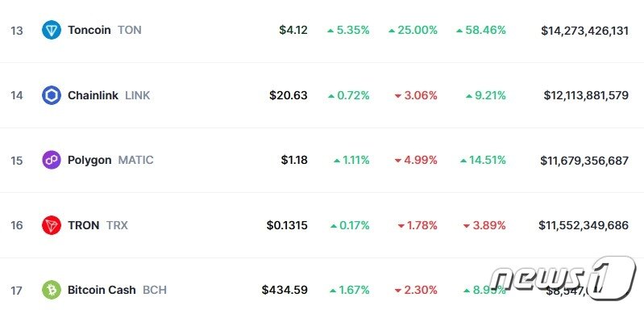The width and height of the screenshot is (644, 310).
Task: Click the TRON red logo icon
Action: (52, 225)
